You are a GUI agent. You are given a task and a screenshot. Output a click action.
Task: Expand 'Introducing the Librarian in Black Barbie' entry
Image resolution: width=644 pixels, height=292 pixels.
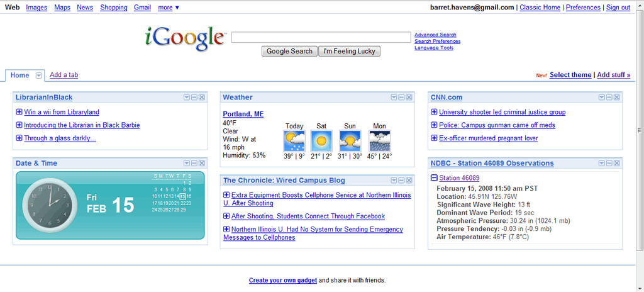coord(18,125)
